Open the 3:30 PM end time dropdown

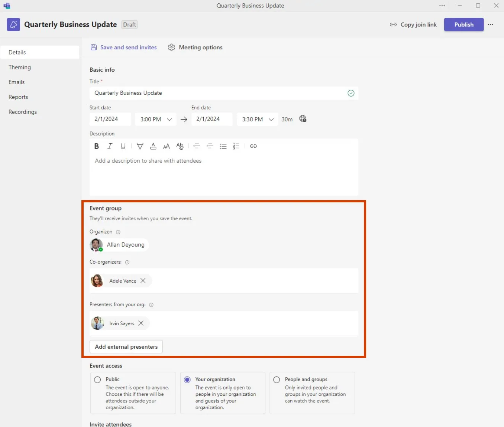tap(257, 119)
